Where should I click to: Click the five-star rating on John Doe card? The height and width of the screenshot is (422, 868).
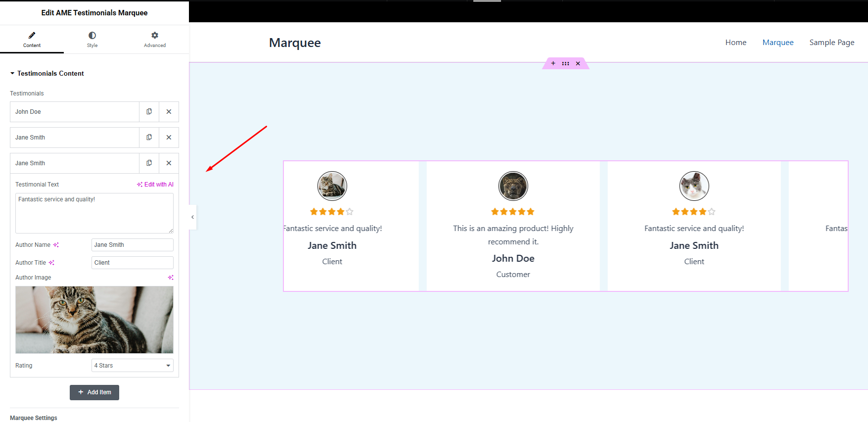click(513, 212)
